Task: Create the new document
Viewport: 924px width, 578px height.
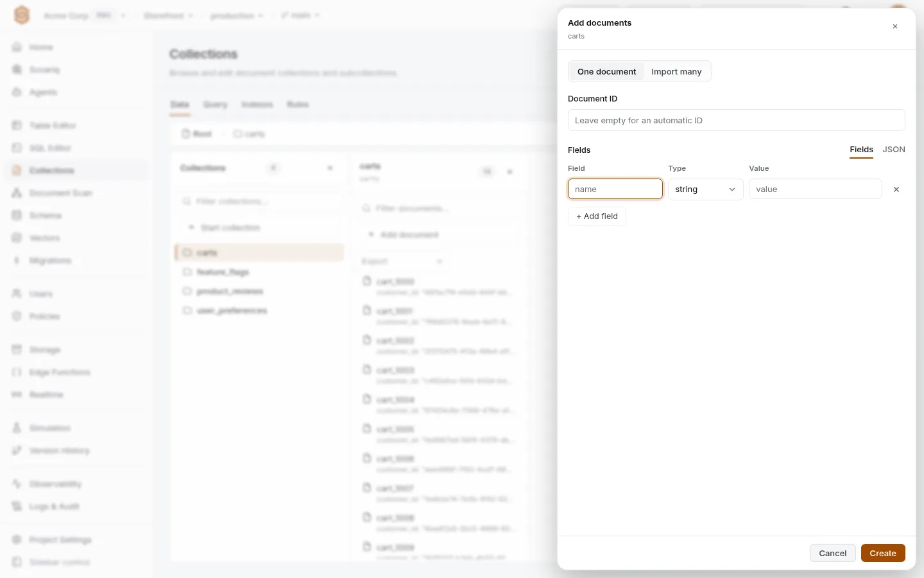Action: point(883,553)
